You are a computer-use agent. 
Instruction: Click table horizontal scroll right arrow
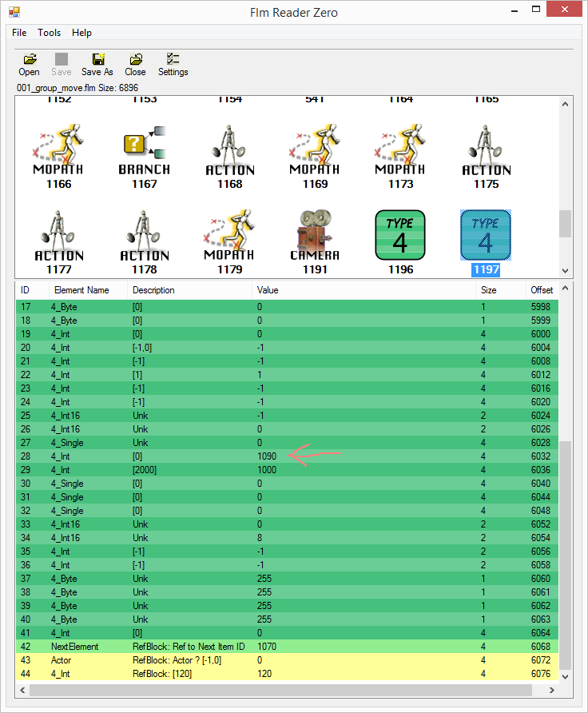pos(552,691)
